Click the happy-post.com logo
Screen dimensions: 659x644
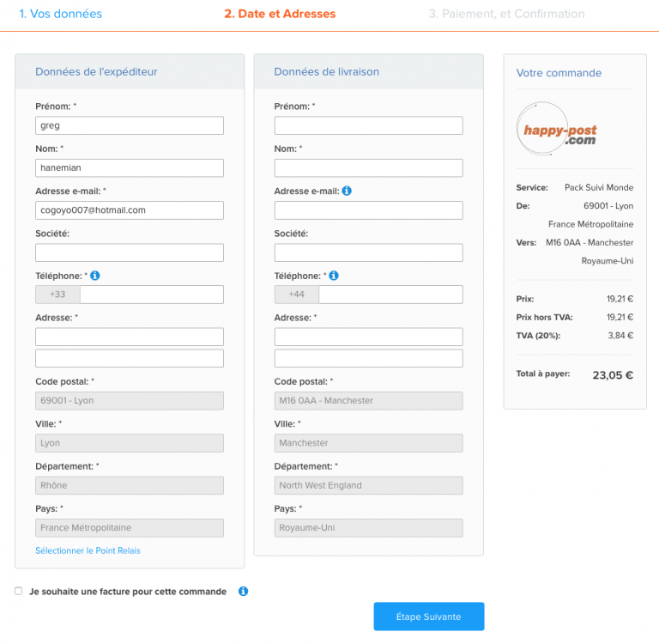[x=559, y=131]
